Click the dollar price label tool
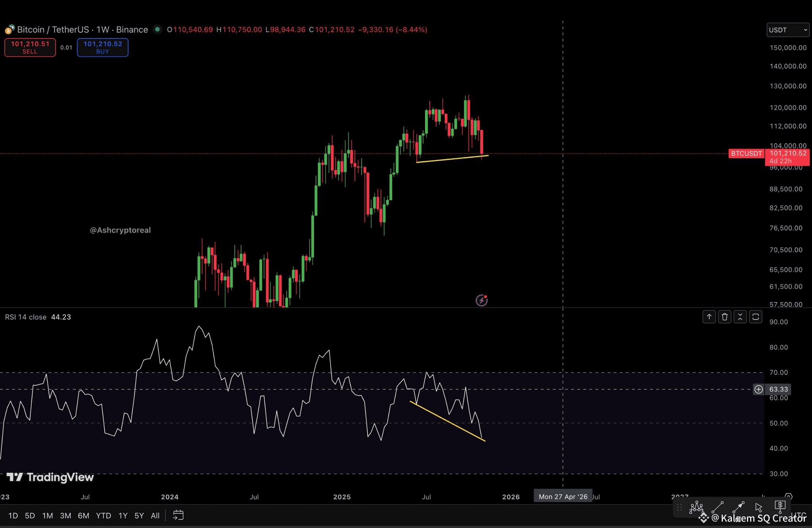 pos(780,506)
